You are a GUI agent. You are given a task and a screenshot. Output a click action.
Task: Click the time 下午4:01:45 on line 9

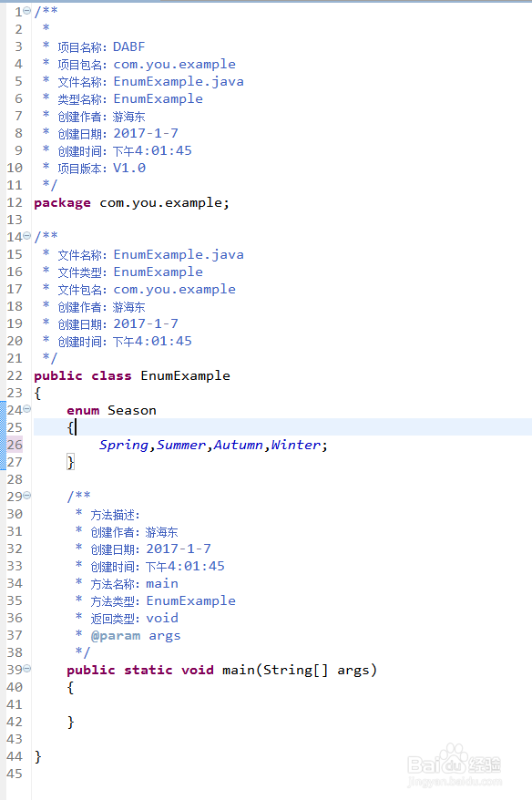click(152, 150)
